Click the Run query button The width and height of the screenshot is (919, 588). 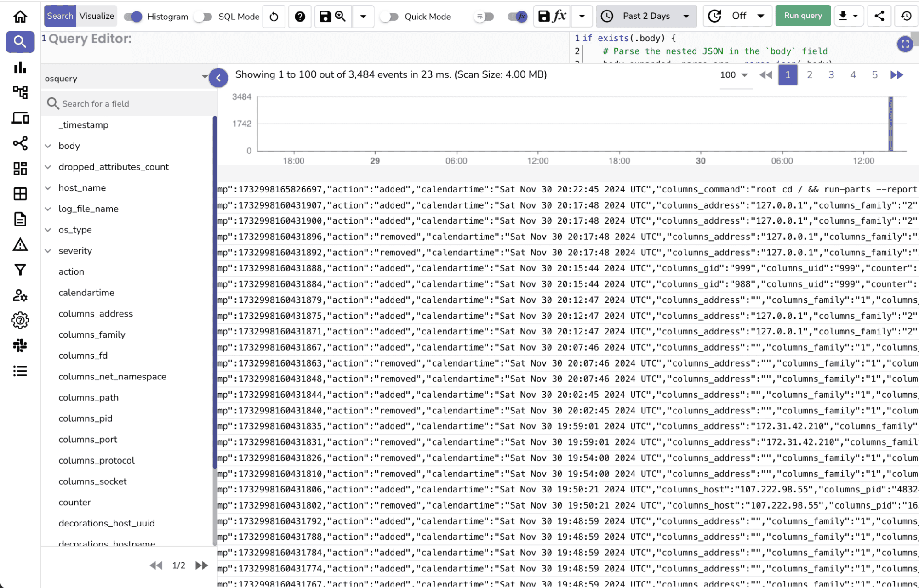click(x=803, y=16)
